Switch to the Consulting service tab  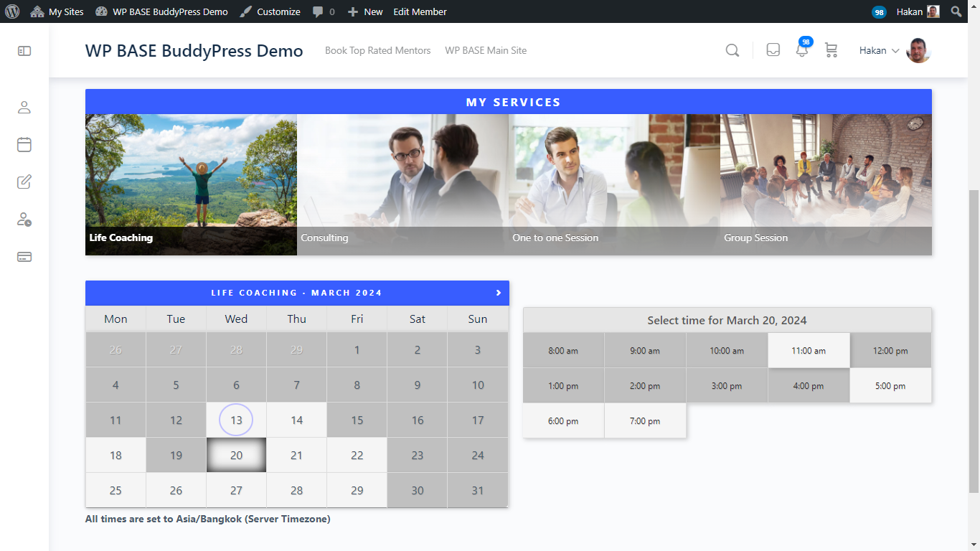click(402, 184)
